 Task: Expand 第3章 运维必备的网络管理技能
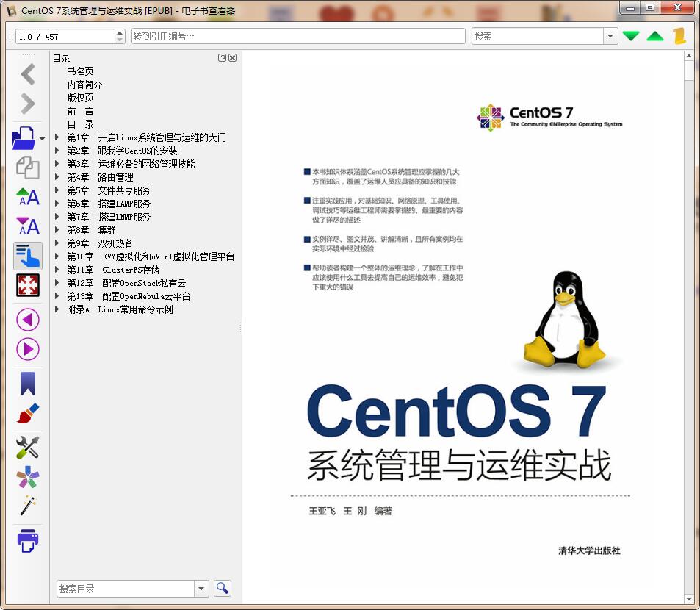(x=57, y=163)
